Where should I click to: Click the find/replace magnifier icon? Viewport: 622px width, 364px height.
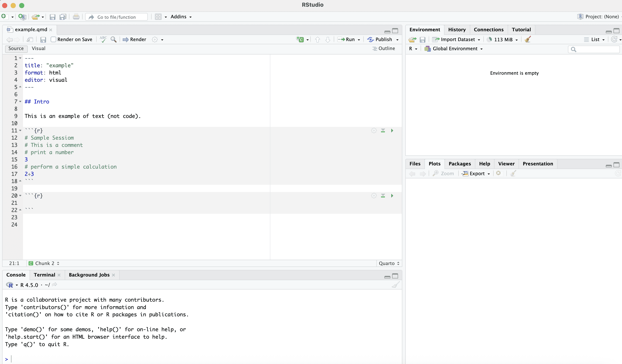coord(113,39)
